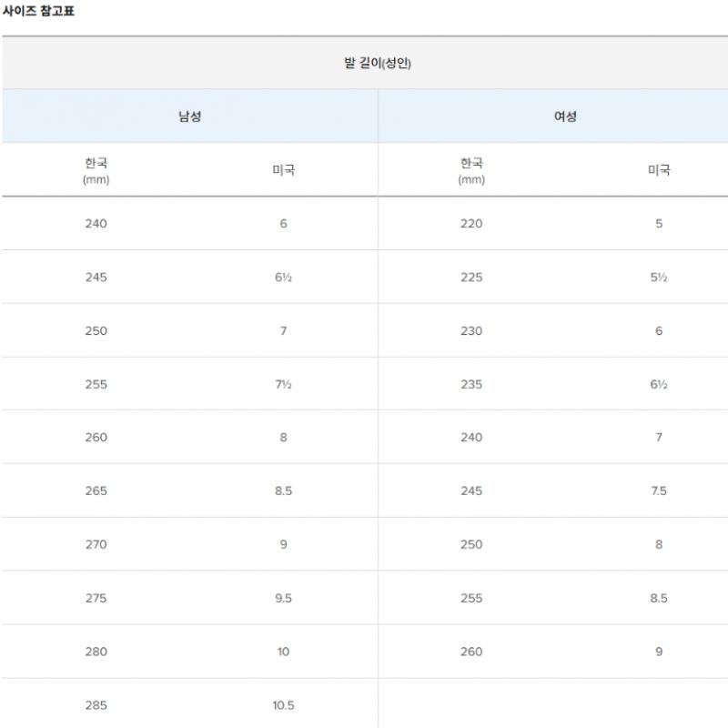Click the 270 mm size cell
Screen dimensions: 728x728
pos(96,544)
